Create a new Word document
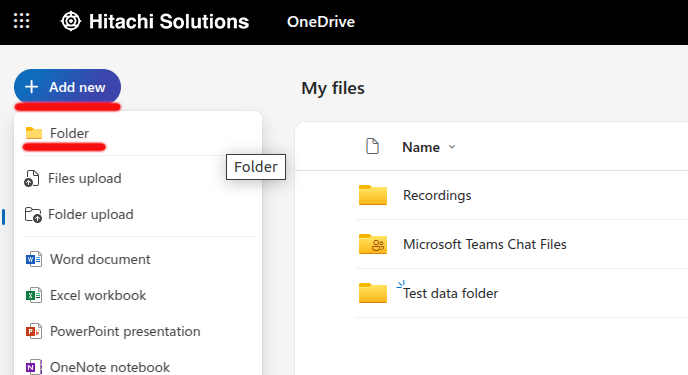Screen dimensions: 688x375 138,259
